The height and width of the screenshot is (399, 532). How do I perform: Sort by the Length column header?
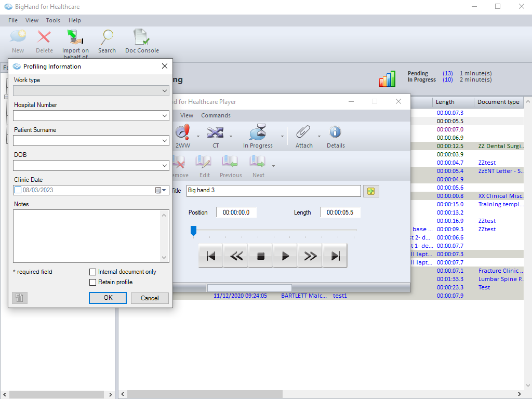pyautogui.click(x=453, y=102)
